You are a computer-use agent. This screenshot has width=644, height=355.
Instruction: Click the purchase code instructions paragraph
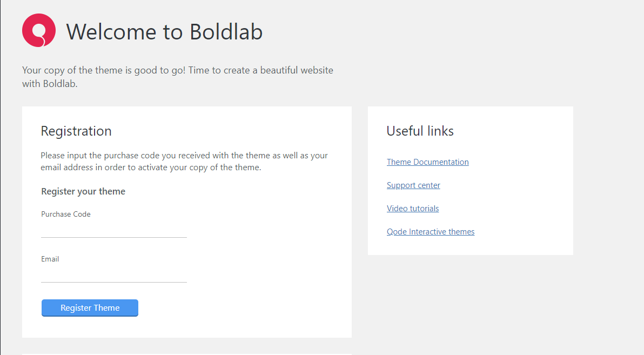pos(184,161)
